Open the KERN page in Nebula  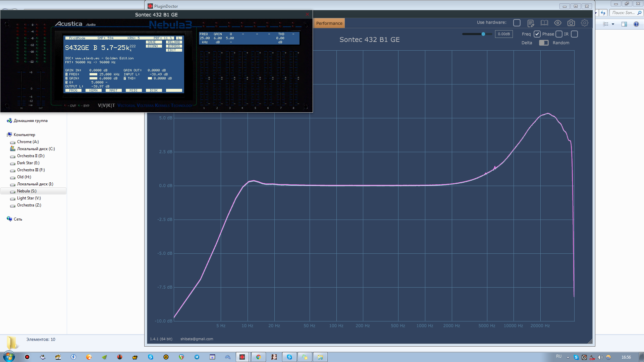tap(93, 90)
